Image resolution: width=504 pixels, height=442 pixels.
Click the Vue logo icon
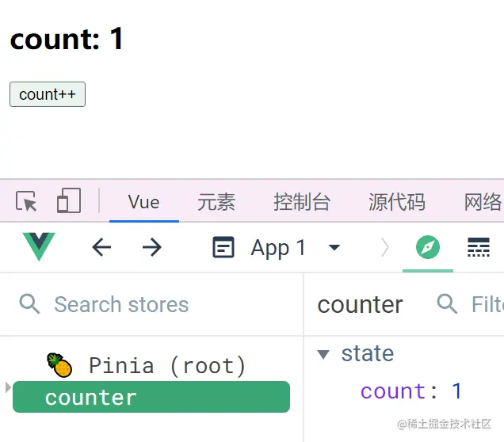[x=39, y=246]
